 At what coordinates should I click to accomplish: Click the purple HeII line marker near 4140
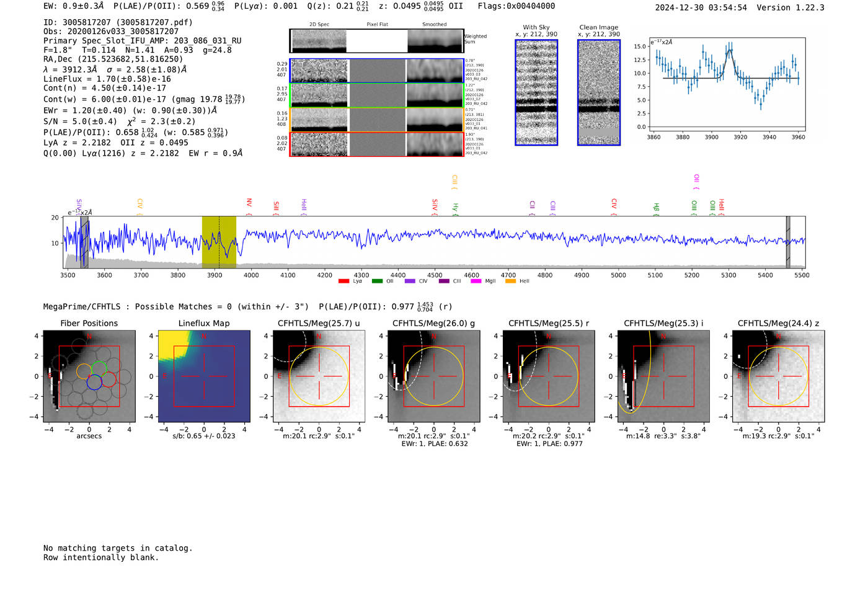[304, 207]
